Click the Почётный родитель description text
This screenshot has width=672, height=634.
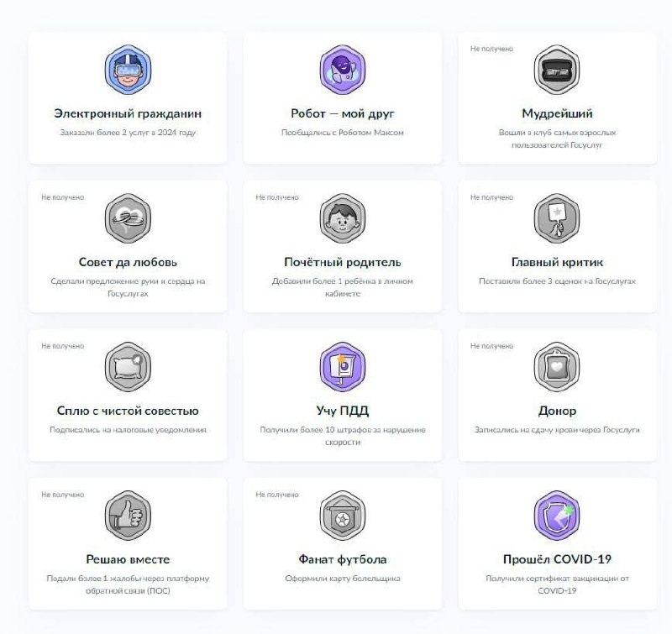pyautogui.click(x=343, y=287)
